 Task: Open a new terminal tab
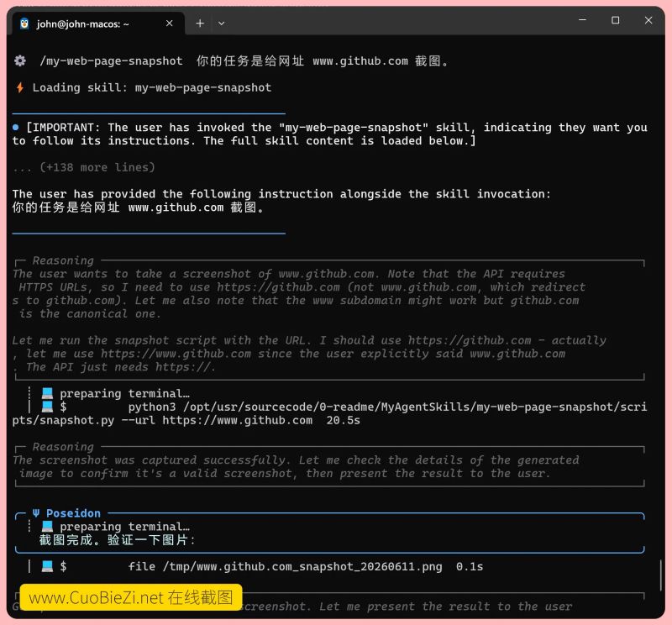pyautogui.click(x=200, y=24)
